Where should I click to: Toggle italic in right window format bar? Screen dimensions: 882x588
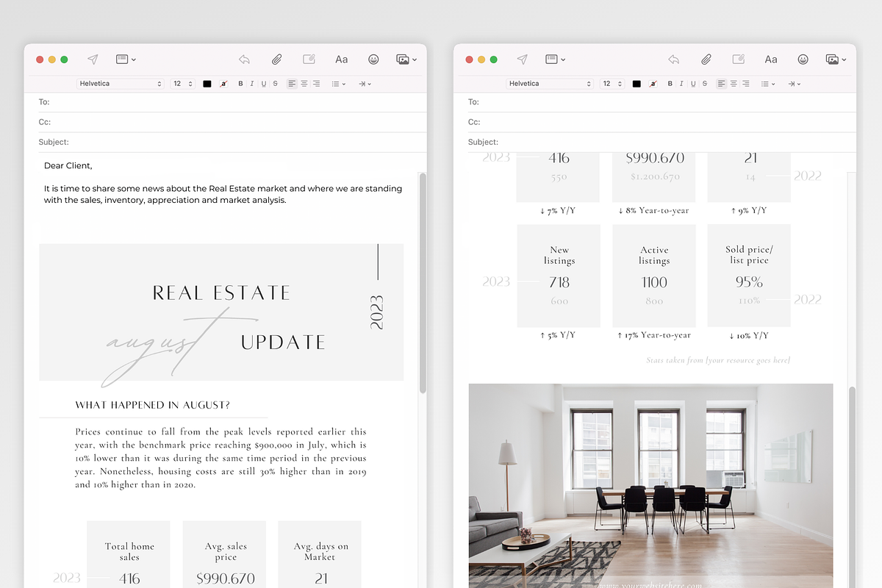point(681,84)
